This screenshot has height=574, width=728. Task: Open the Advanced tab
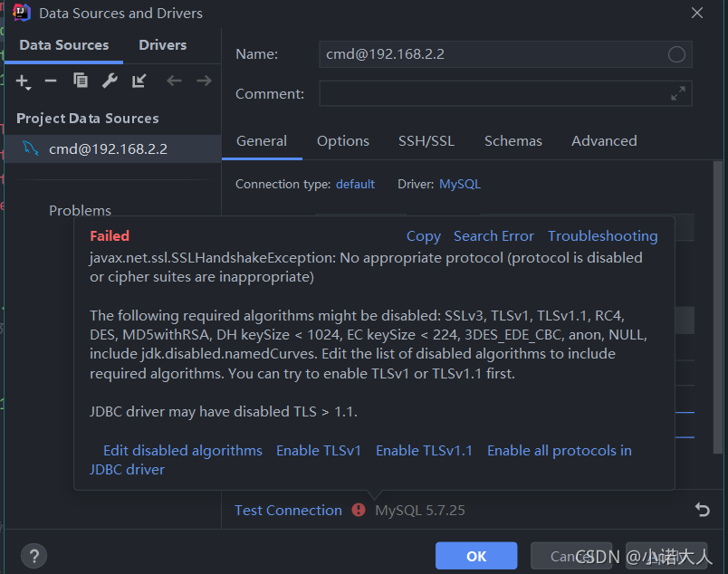604,140
